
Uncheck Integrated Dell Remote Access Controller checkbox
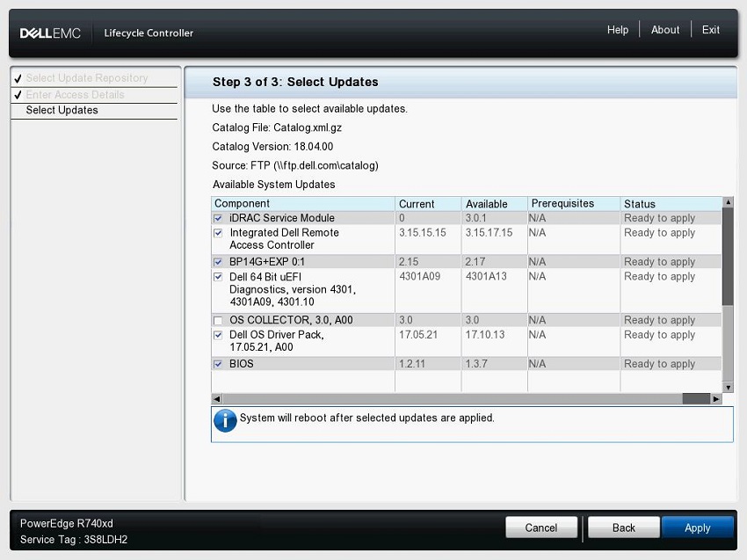click(218, 233)
